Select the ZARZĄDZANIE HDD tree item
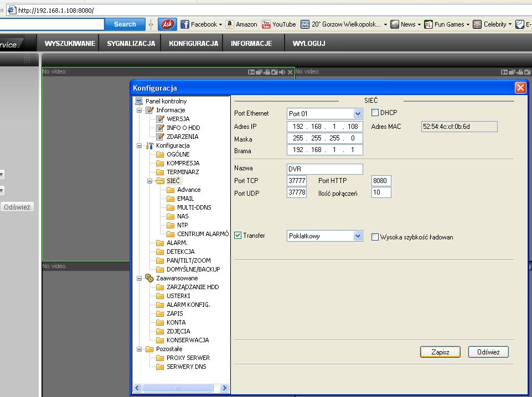Screen dimensions: 532x397 pyautogui.click(x=193, y=287)
